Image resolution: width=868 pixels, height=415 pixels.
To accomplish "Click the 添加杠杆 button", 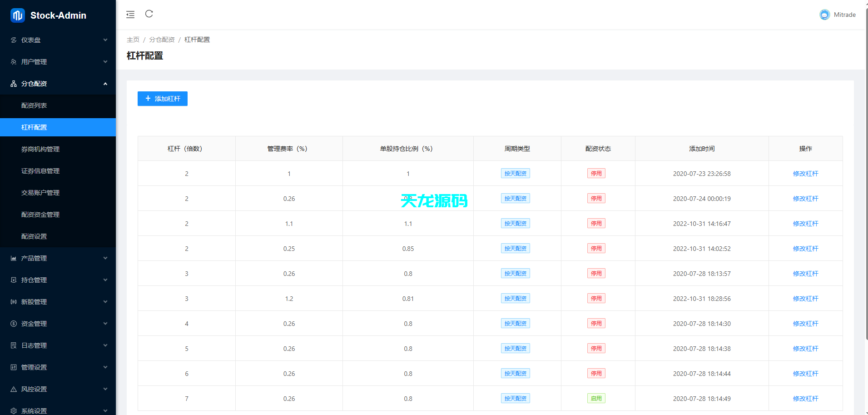I will pyautogui.click(x=162, y=99).
